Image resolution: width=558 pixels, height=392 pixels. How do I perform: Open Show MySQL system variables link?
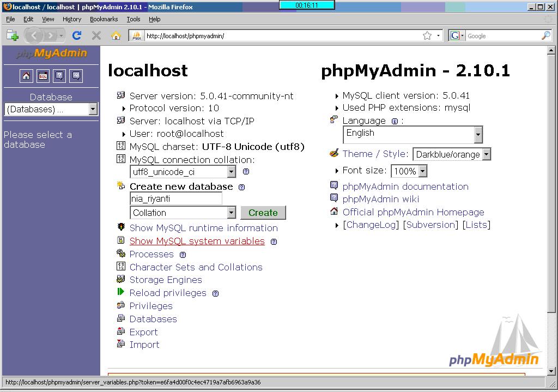pos(197,241)
